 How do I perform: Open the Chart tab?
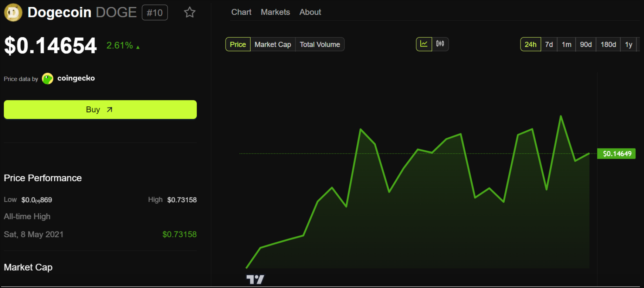coord(241,12)
